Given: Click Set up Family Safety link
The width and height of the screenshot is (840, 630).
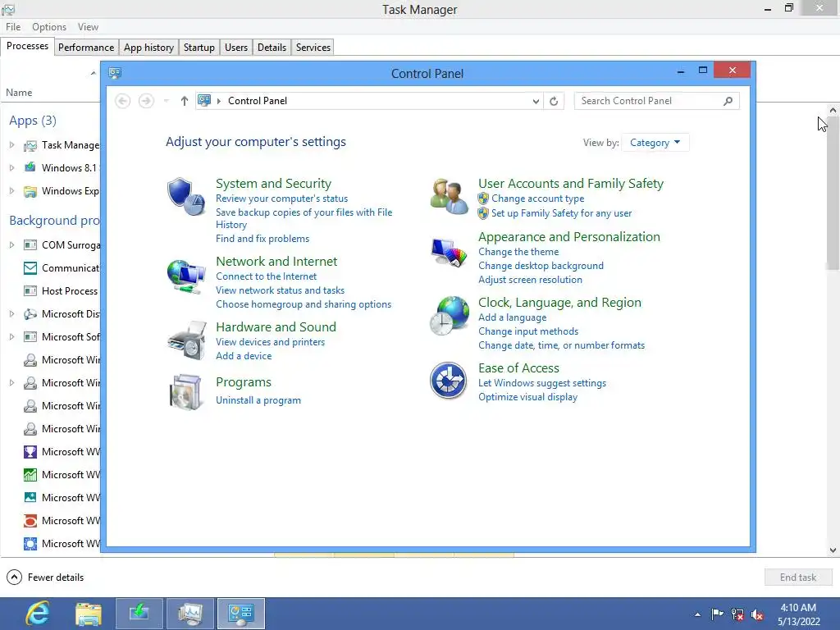Looking at the screenshot, I should pyautogui.click(x=561, y=213).
